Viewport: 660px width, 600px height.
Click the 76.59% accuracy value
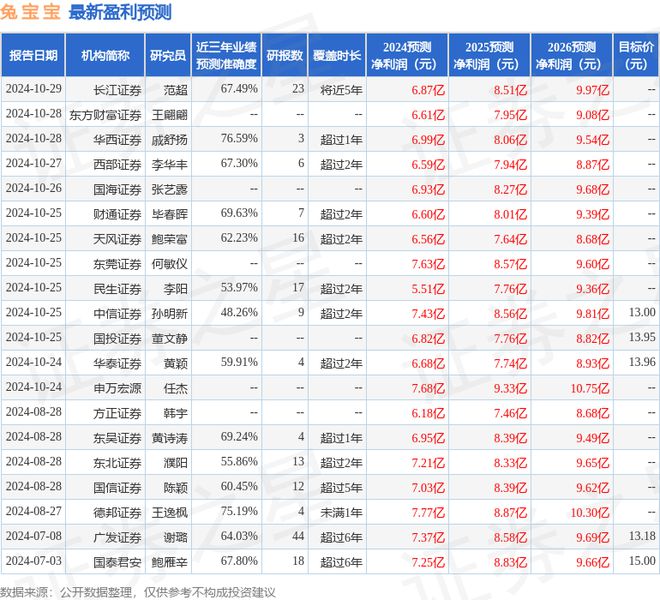click(239, 138)
